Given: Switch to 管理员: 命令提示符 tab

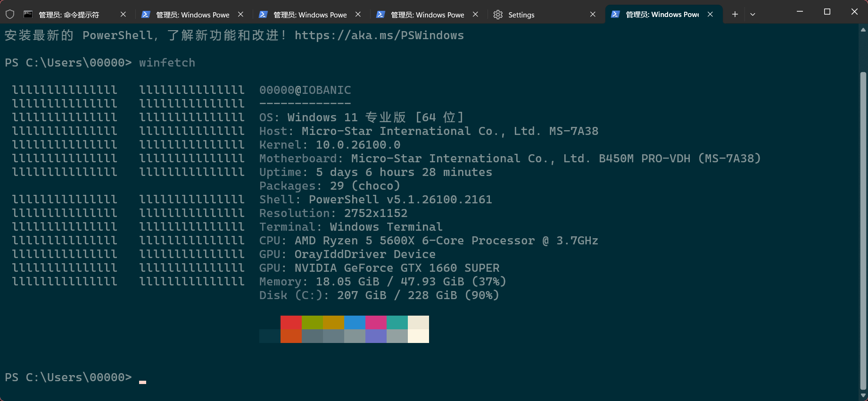Looking at the screenshot, I should coord(75,15).
